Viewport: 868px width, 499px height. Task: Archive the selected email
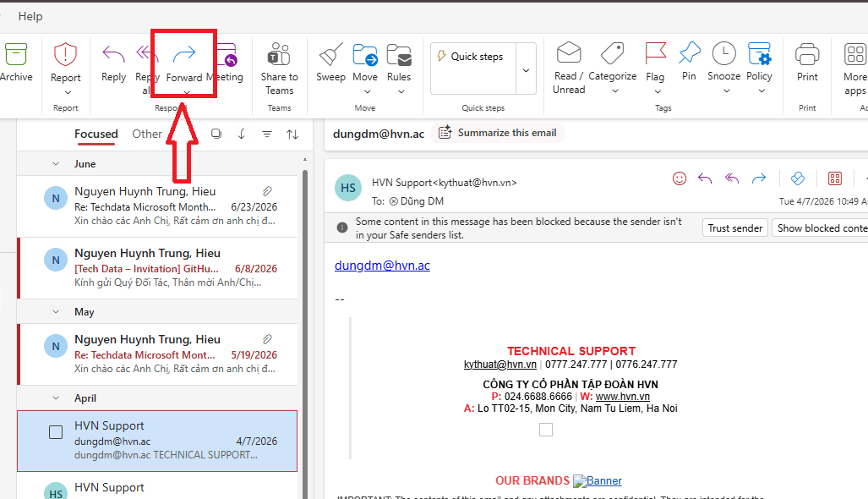pos(16,62)
